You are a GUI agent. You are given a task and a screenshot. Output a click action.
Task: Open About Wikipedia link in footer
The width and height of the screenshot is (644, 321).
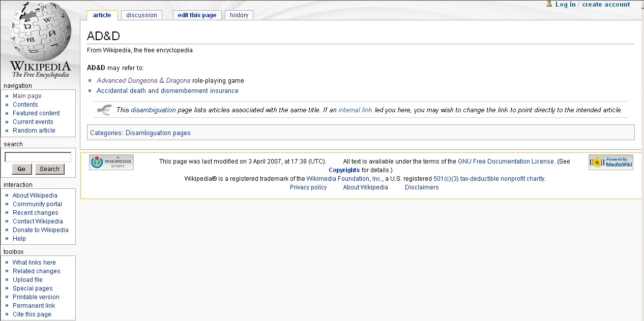tap(366, 187)
